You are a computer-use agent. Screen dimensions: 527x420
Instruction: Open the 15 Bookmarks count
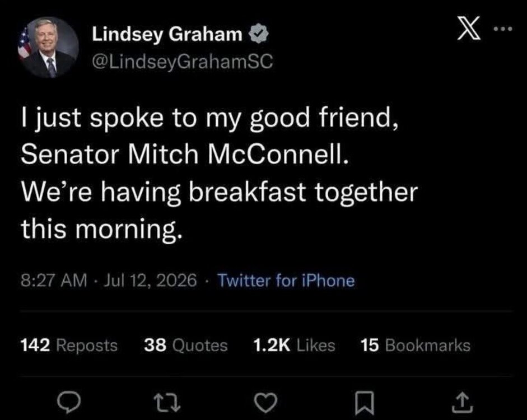coord(416,345)
